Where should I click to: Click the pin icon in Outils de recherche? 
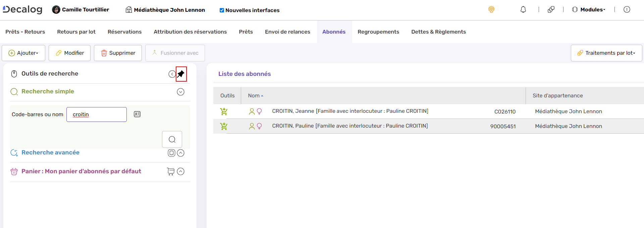181,74
